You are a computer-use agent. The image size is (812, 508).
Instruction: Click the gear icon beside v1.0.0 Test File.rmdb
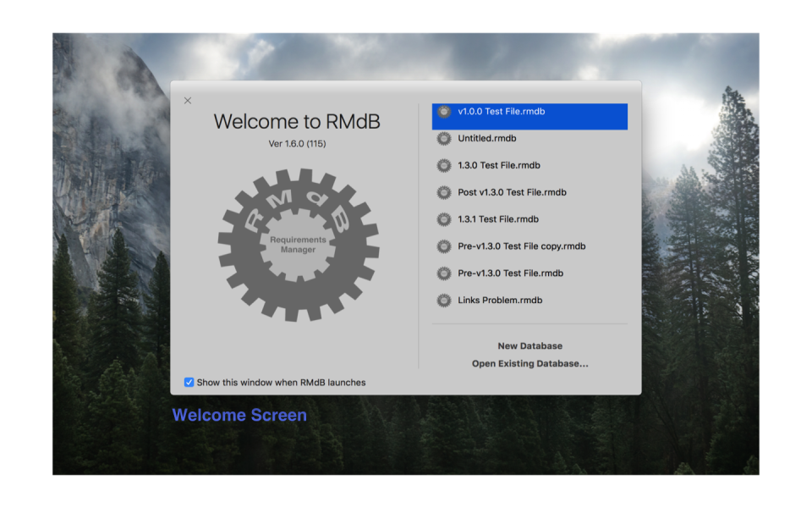pos(443,111)
